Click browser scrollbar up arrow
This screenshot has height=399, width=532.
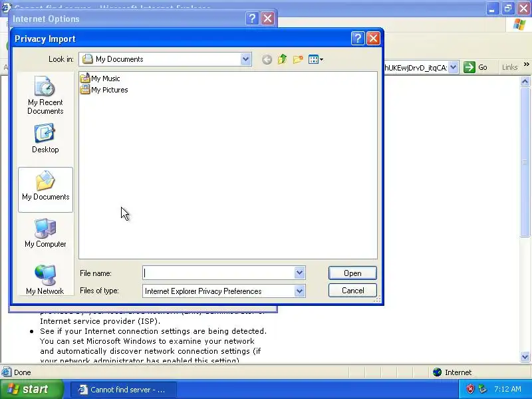[x=525, y=81]
